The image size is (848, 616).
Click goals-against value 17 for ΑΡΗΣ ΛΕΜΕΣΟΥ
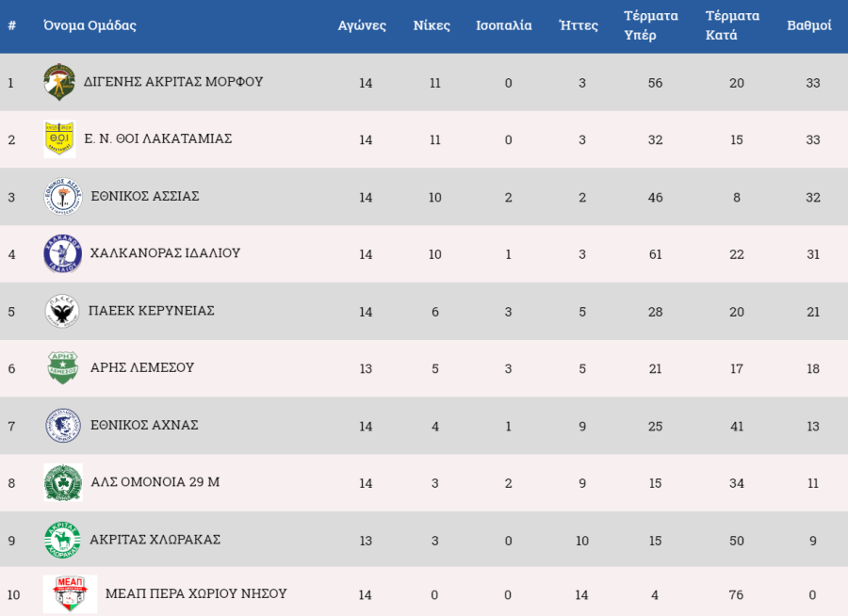pyautogui.click(x=737, y=369)
